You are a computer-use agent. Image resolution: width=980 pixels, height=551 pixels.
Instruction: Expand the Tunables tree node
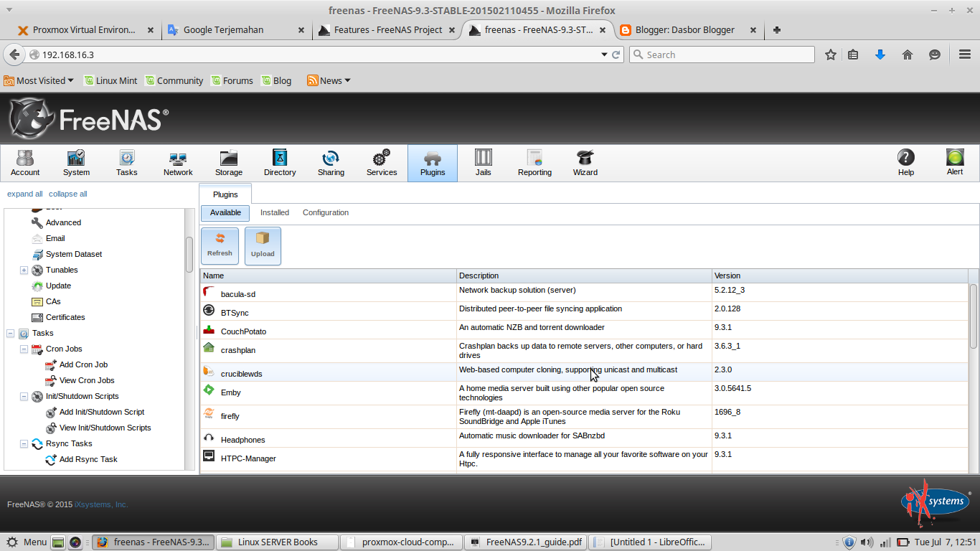(x=24, y=270)
